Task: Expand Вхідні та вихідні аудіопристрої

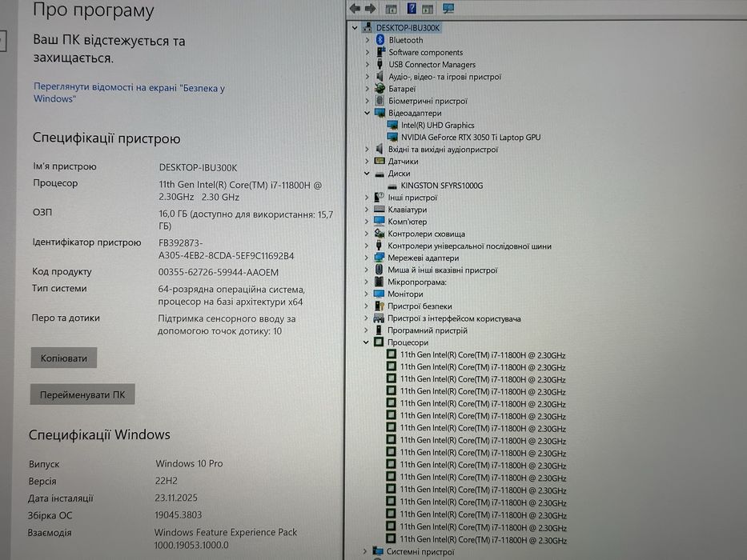Action: [x=367, y=149]
